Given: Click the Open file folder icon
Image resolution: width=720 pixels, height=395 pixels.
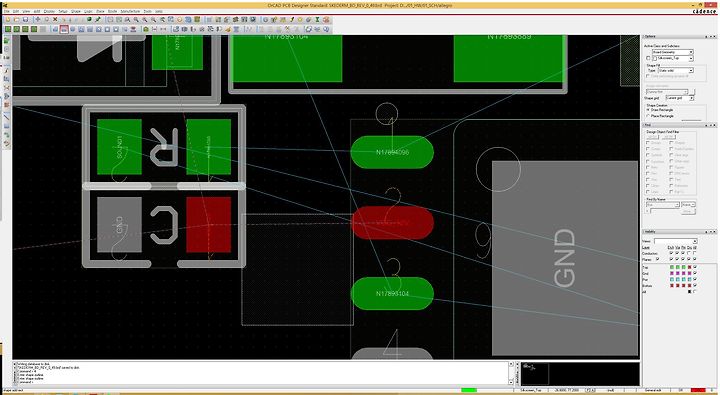Looking at the screenshot, I should pyautogui.click(x=16, y=19).
